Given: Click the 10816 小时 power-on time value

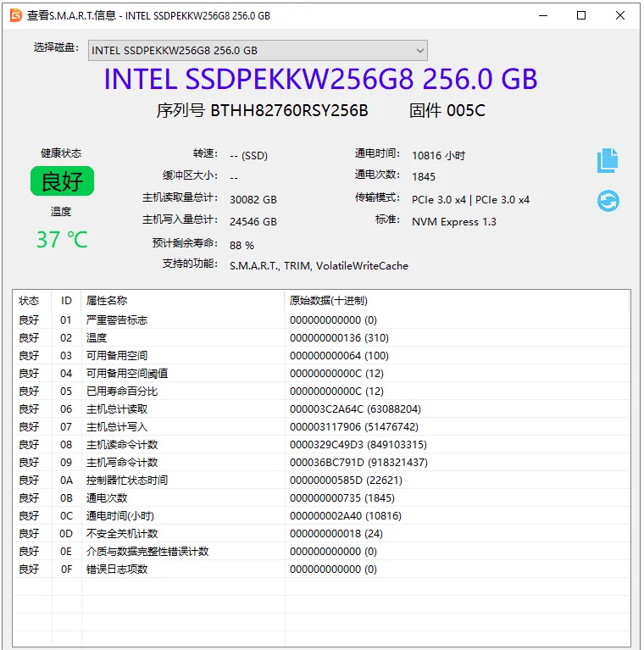Looking at the screenshot, I should (x=438, y=155).
